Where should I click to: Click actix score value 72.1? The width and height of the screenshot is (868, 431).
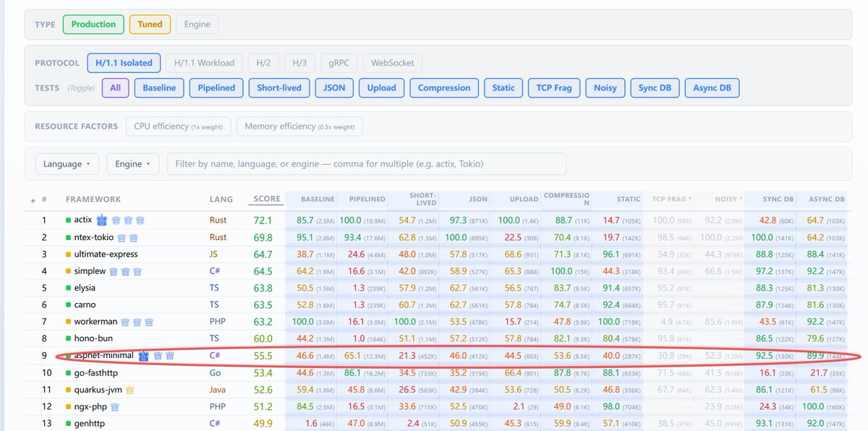point(263,220)
